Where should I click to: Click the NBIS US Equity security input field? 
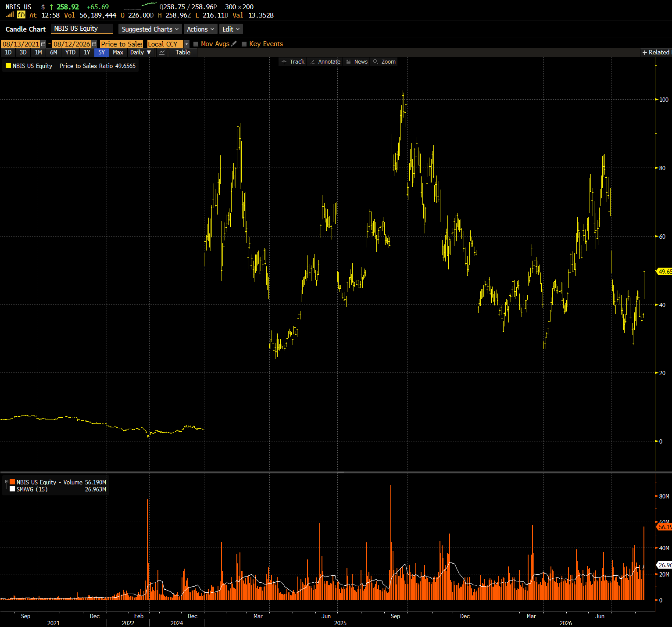82,29
